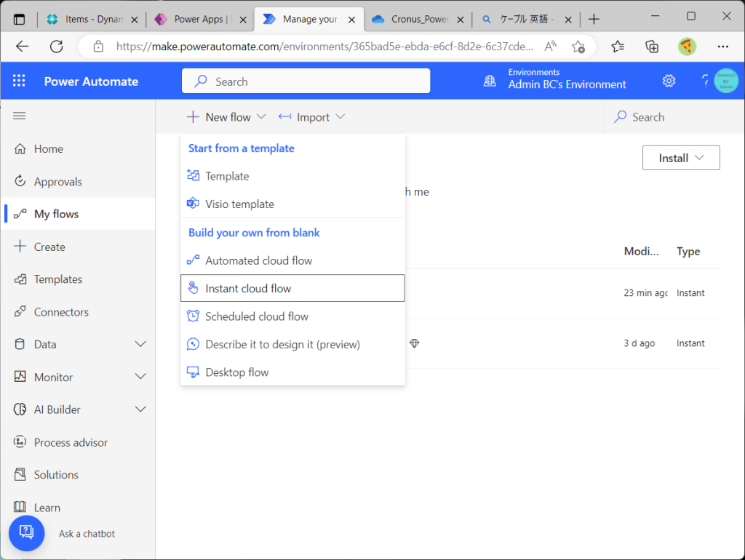The image size is (745, 560).
Task: Open the browser Favorites list icon
Action: 618,46
